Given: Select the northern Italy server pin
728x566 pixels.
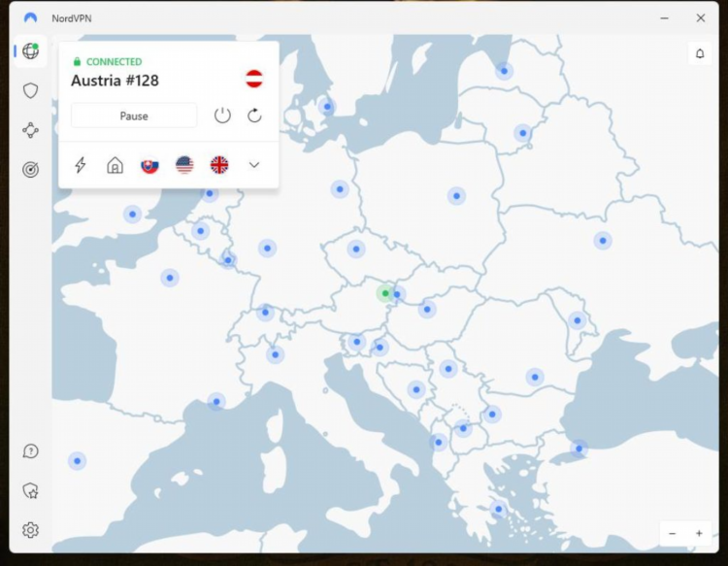Looking at the screenshot, I should point(276,354).
